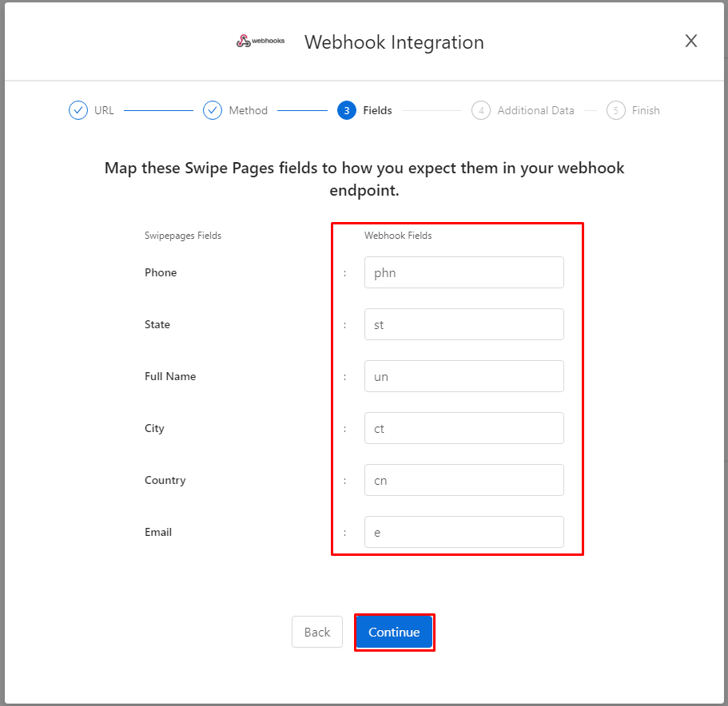Edit the Full Name webhook field 'un'
This screenshot has height=706, width=728.
coord(463,376)
